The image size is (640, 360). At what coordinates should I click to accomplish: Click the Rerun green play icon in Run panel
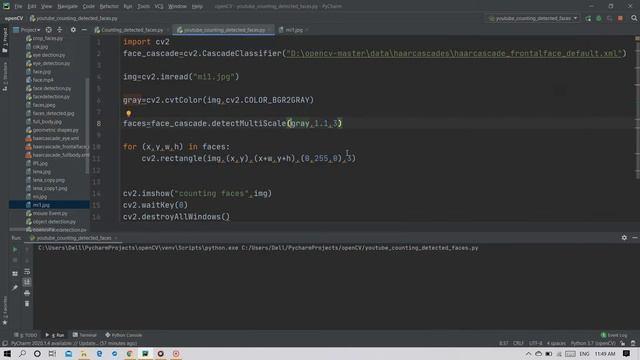tap(15, 249)
